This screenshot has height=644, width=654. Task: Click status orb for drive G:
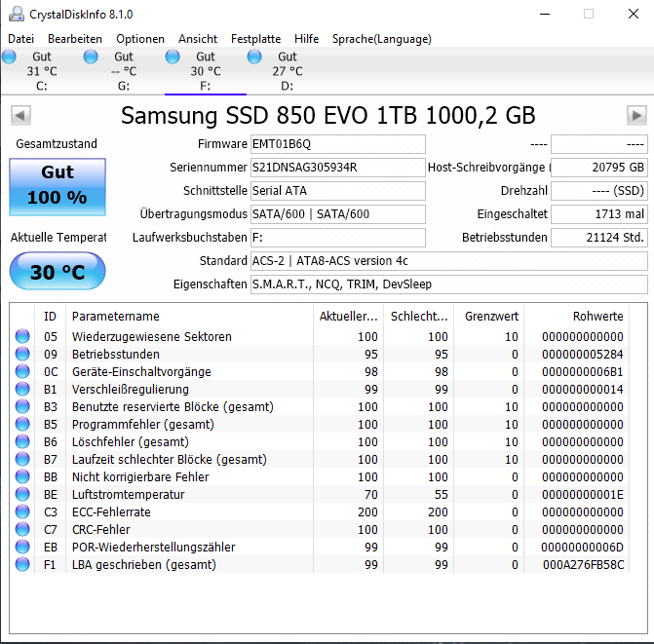coord(91,57)
